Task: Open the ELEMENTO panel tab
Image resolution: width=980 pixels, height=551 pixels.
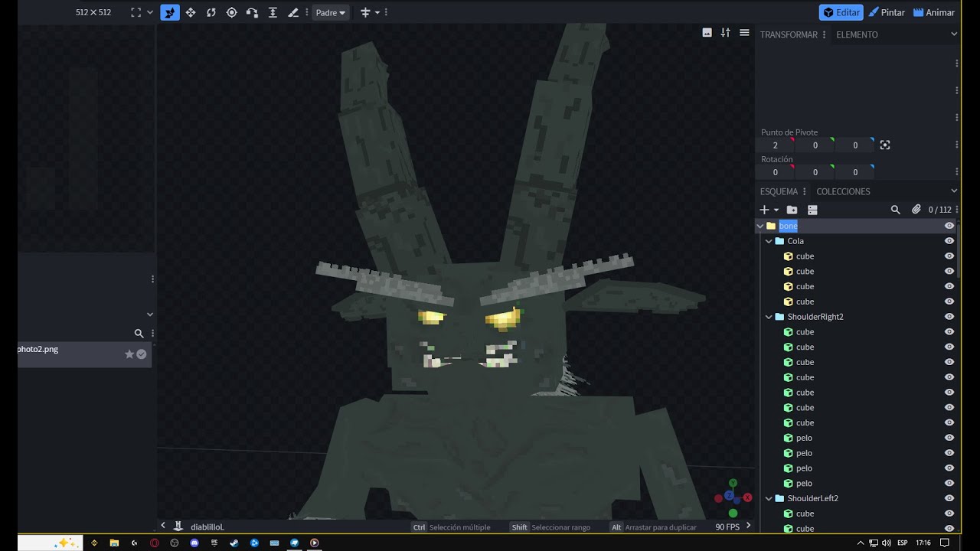Action: click(x=857, y=34)
